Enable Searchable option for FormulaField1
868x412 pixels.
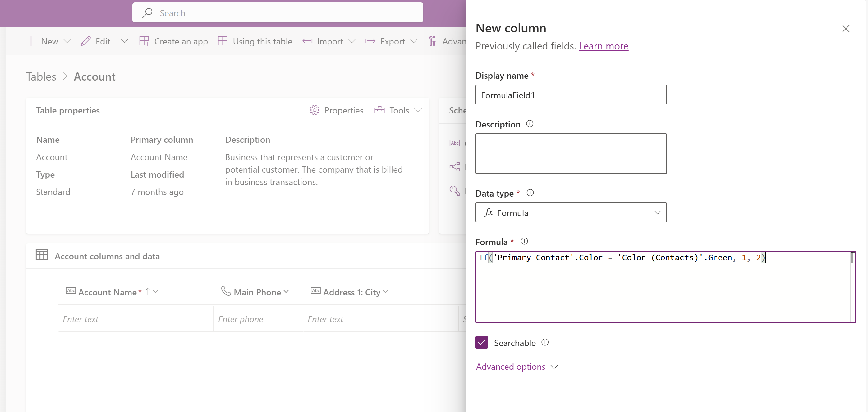[482, 343]
